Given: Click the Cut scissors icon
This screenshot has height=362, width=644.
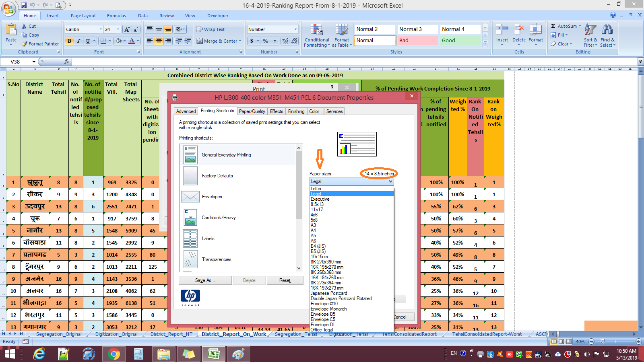Looking at the screenshot, I should click(x=24, y=26).
